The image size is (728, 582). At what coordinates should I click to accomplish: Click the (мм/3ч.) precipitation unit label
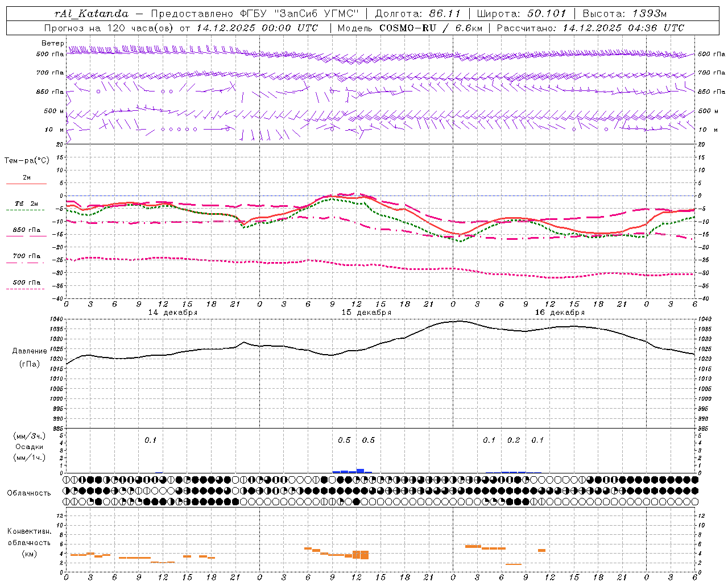[30, 436]
